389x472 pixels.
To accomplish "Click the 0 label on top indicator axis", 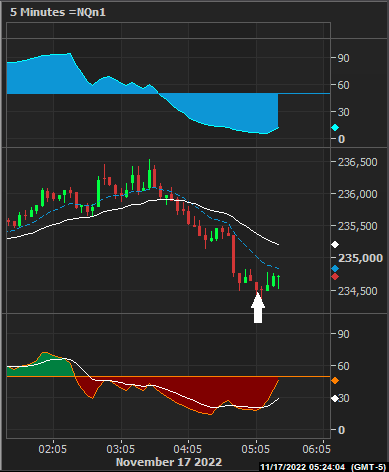I will coord(341,139).
